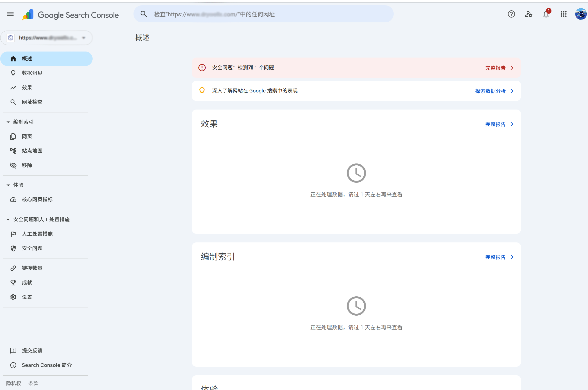The height and width of the screenshot is (390, 588).
Task: Select 数据洞见 in the sidebar
Action: (32, 73)
